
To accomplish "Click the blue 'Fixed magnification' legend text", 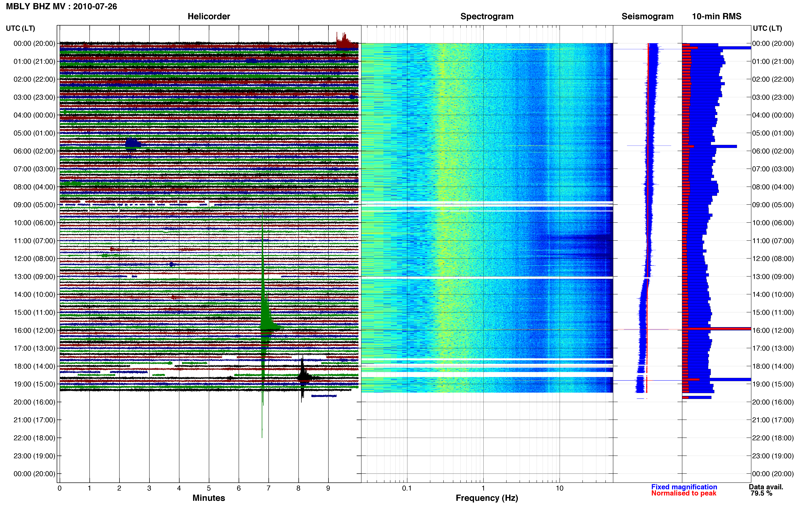I will (x=684, y=487).
